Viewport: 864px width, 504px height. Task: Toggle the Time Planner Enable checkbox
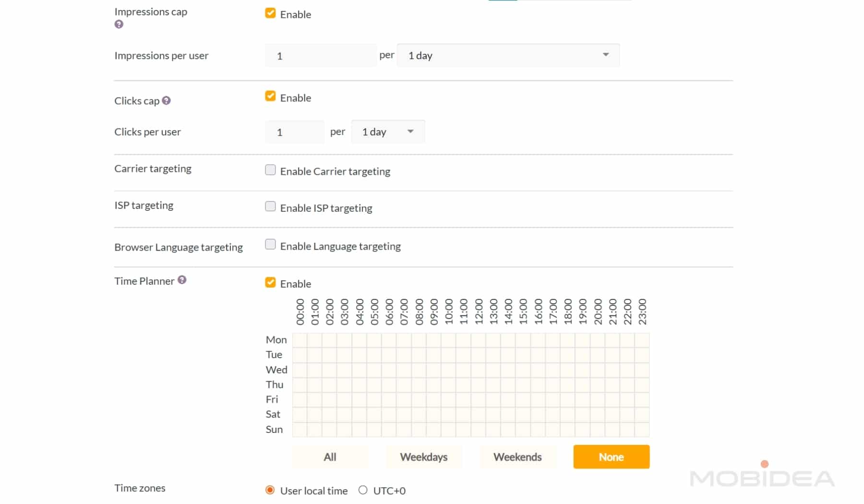(x=270, y=283)
